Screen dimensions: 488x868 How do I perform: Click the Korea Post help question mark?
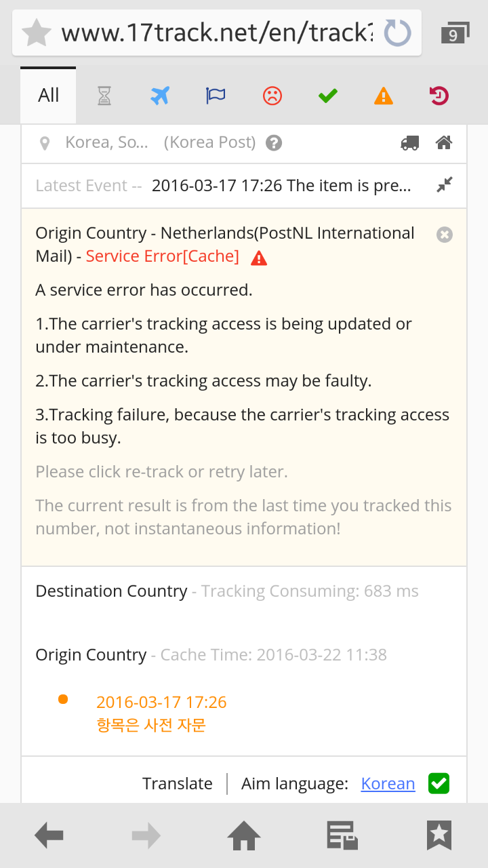point(274,143)
